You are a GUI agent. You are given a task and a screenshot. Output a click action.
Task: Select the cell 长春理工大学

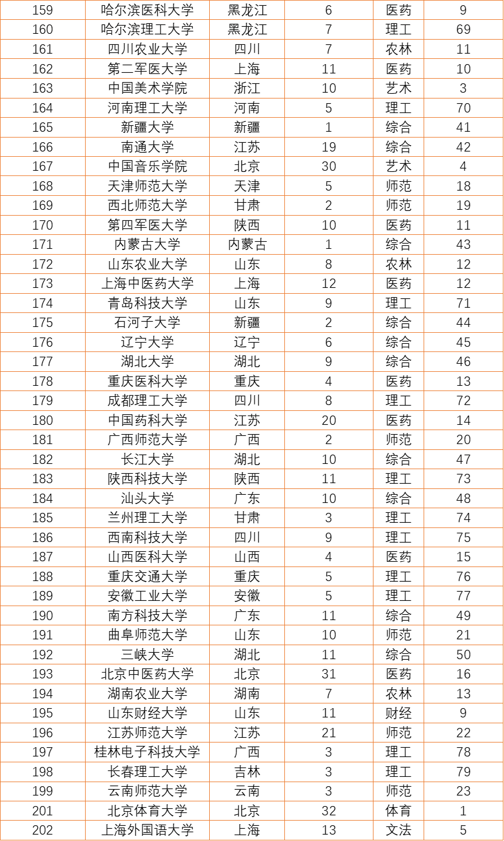(147, 772)
